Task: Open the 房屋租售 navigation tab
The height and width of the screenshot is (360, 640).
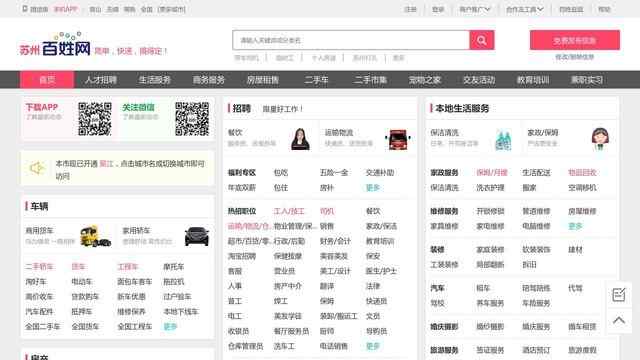Action: point(262,80)
